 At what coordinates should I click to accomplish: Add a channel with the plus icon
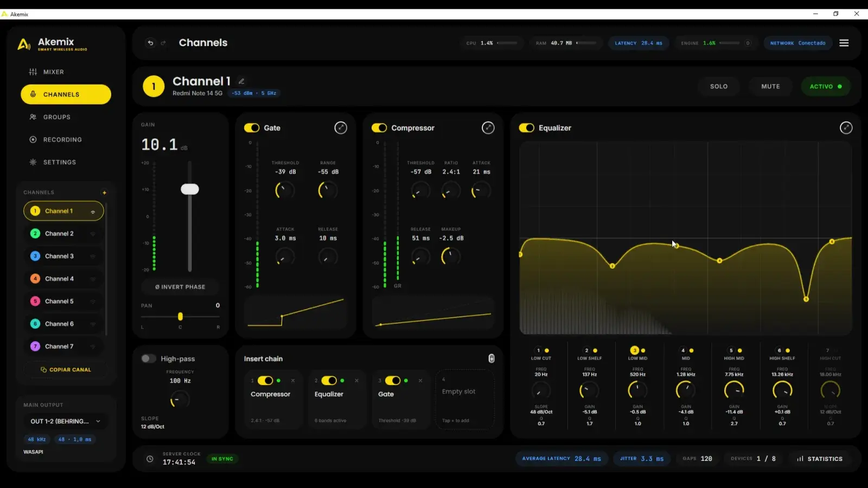point(104,192)
